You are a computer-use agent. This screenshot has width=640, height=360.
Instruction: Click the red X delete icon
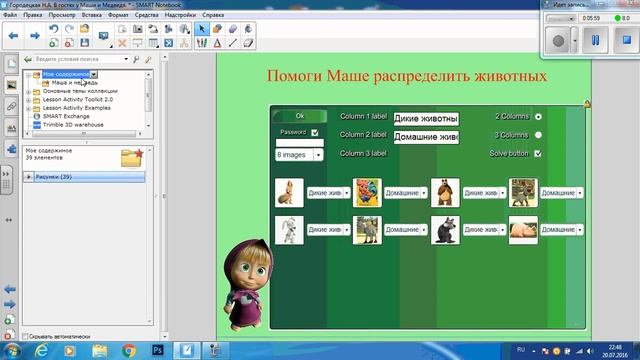click(122, 43)
